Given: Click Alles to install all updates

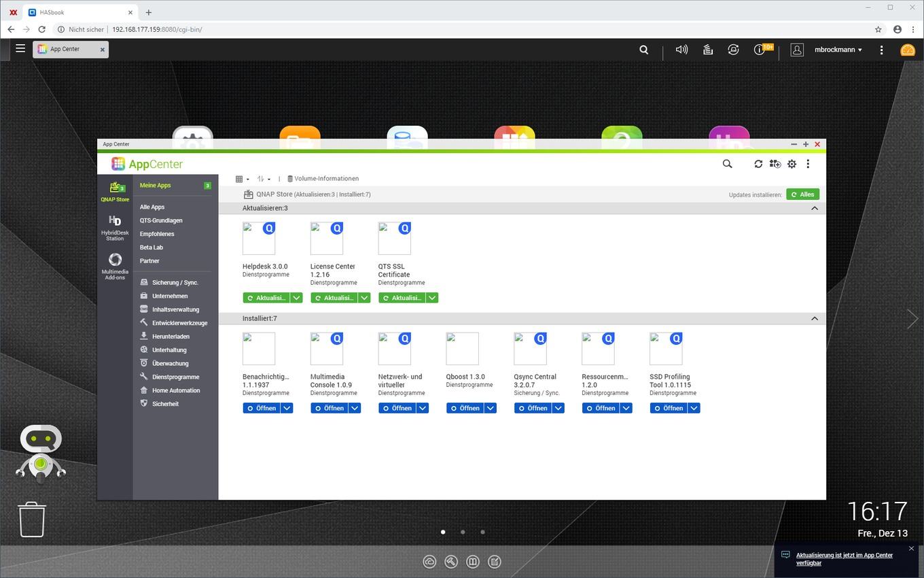Looking at the screenshot, I should 802,194.
